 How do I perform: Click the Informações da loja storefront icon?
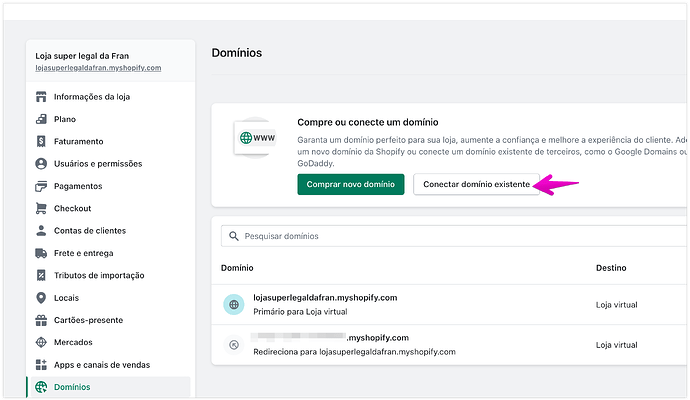(x=41, y=97)
